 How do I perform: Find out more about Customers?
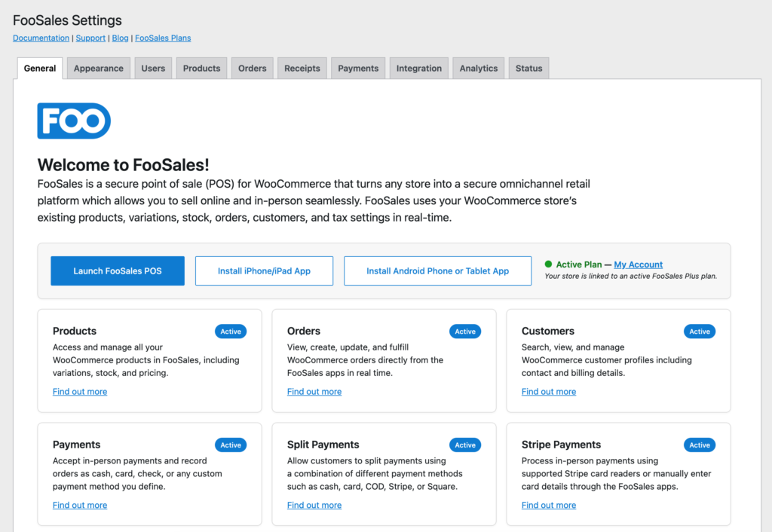click(x=549, y=392)
